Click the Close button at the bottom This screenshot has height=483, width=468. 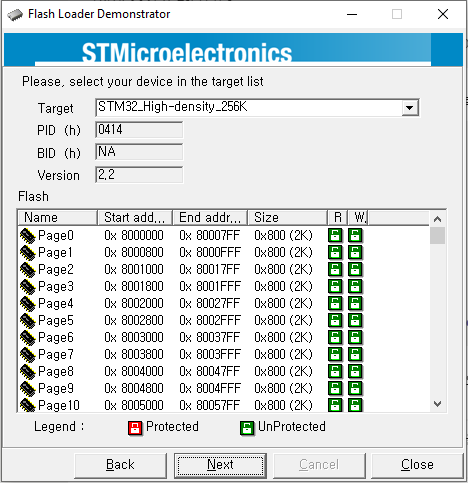coord(417,465)
